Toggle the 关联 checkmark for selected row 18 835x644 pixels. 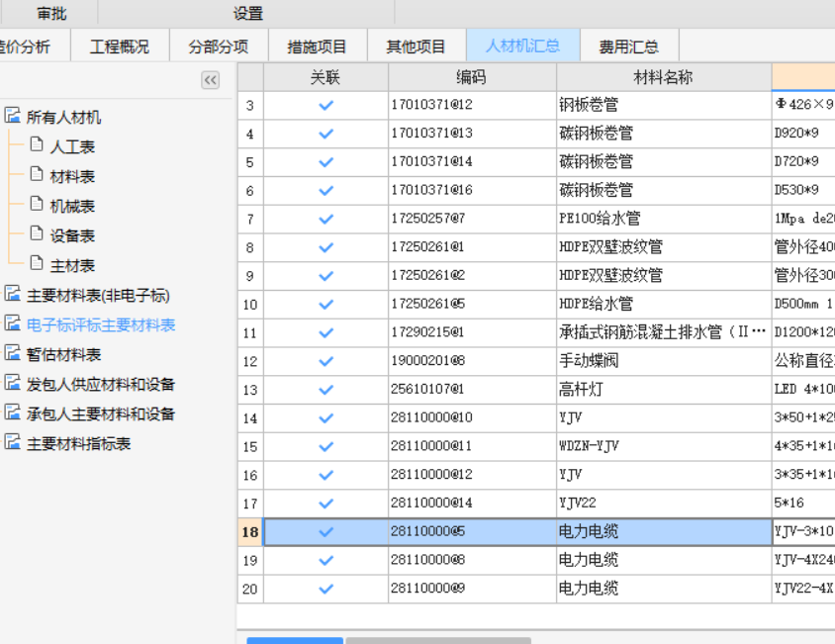[x=325, y=531]
